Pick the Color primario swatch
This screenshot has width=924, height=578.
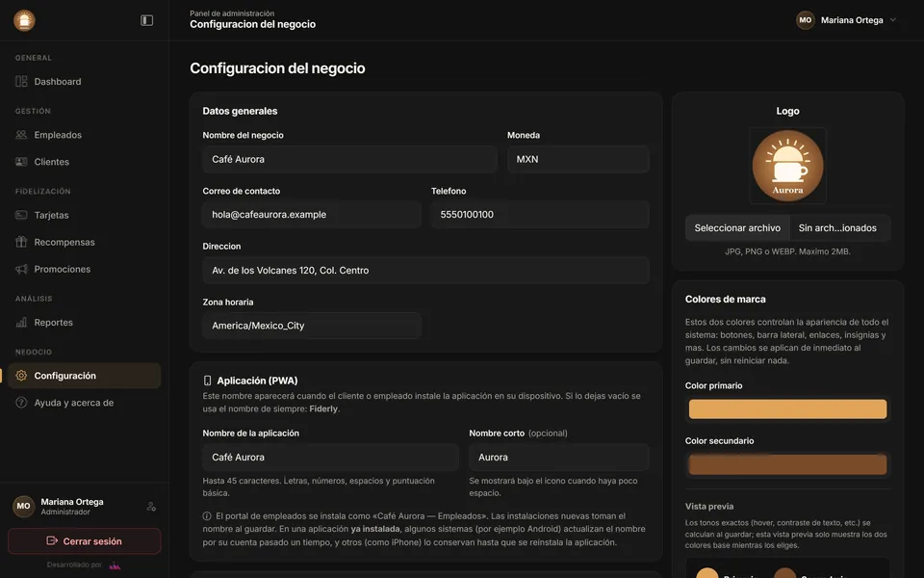click(787, 409)
